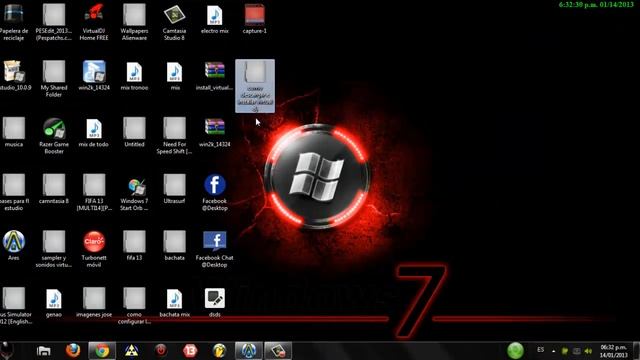Select the capture-1 file
This screenshot has width=640, height=360.
(x=255, y=19)
